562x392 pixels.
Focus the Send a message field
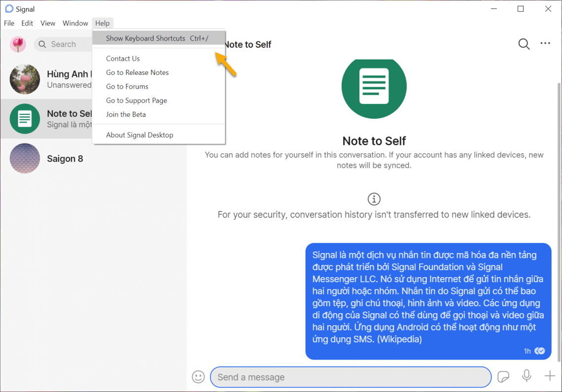[350, 377]
